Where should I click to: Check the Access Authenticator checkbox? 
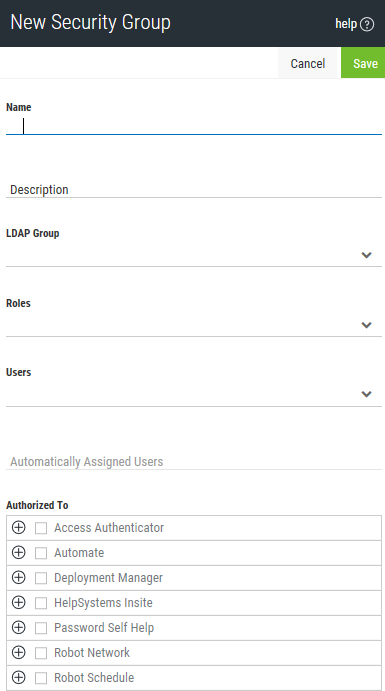(41, 528)
